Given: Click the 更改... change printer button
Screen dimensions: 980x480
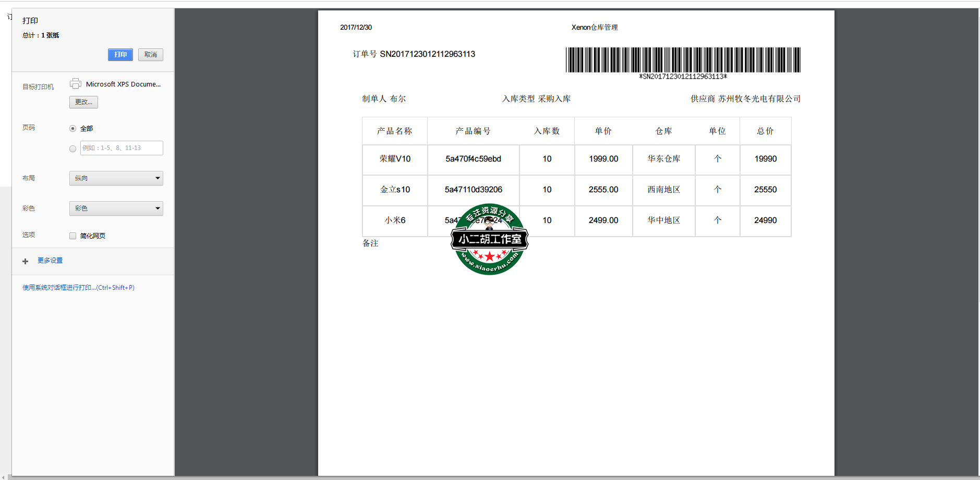Looking at the screenshot, I should pos(83,102).
